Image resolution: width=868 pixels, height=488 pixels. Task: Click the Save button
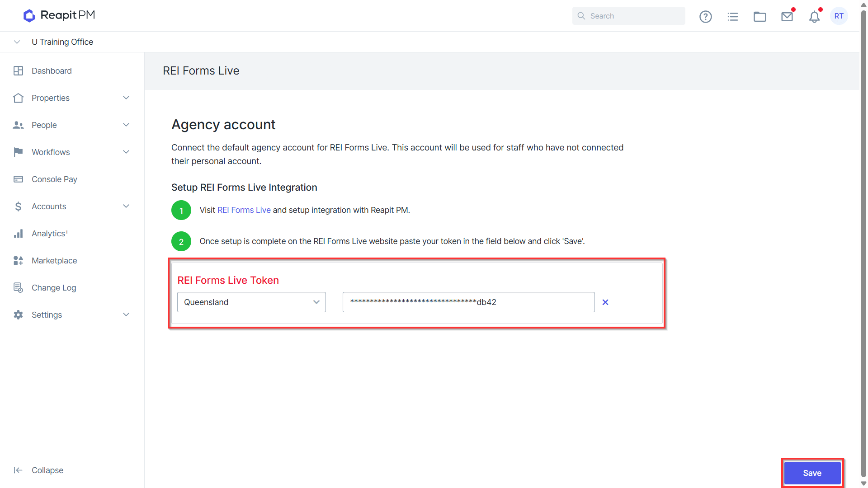(x=812, y=473)
